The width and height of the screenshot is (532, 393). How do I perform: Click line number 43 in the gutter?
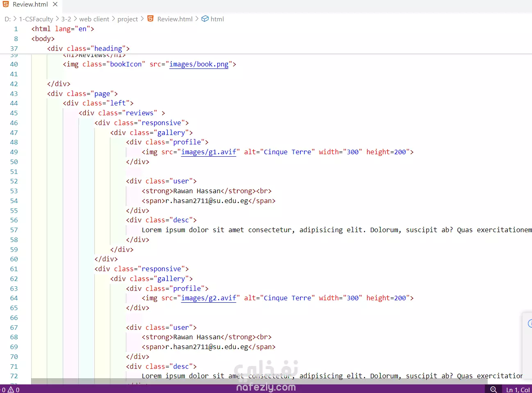click(x=14, y=94)
